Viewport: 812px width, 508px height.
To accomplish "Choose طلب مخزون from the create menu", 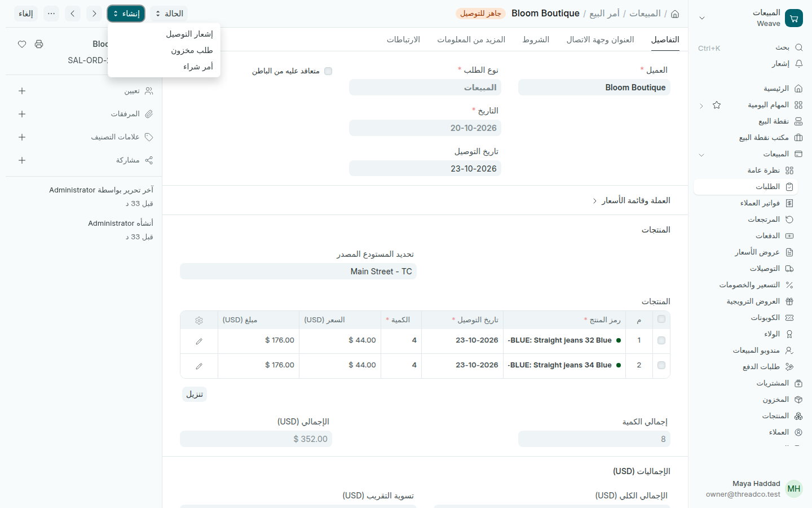I will 164,50.
